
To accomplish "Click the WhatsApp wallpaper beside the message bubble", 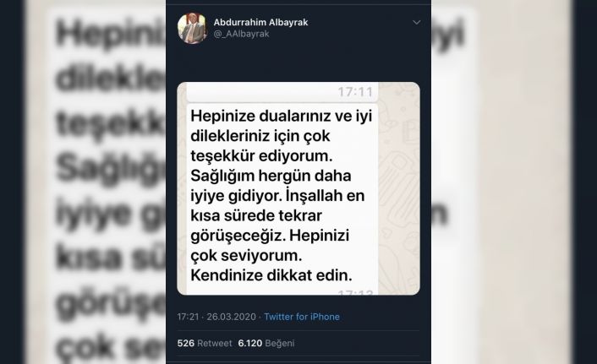I will [398, 188].
